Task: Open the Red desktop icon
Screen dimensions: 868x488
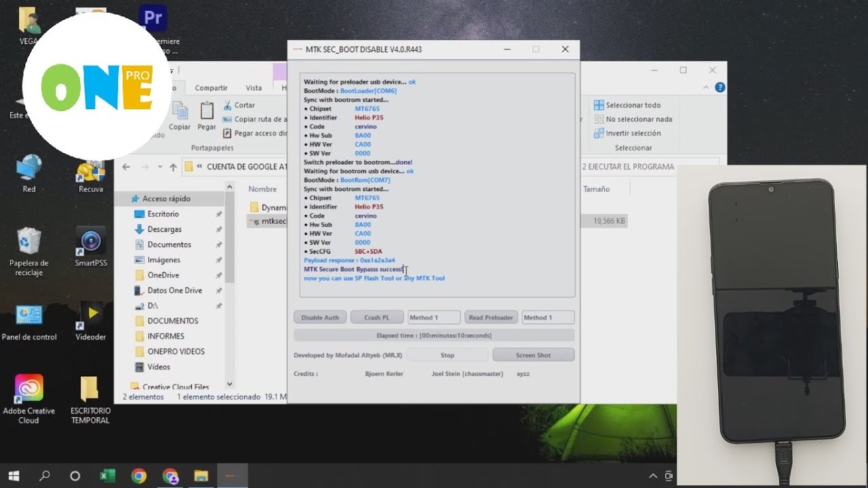Action: [29, 174]
